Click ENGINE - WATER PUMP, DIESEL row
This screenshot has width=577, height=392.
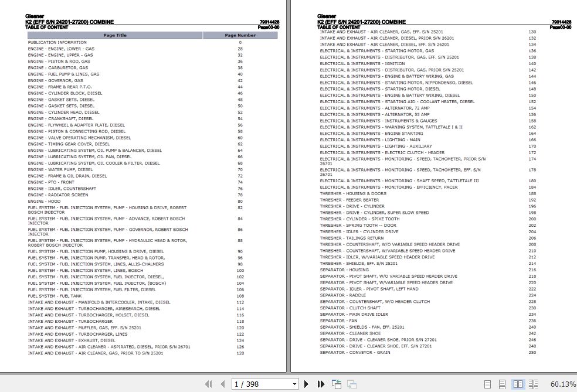coord(60,169)
